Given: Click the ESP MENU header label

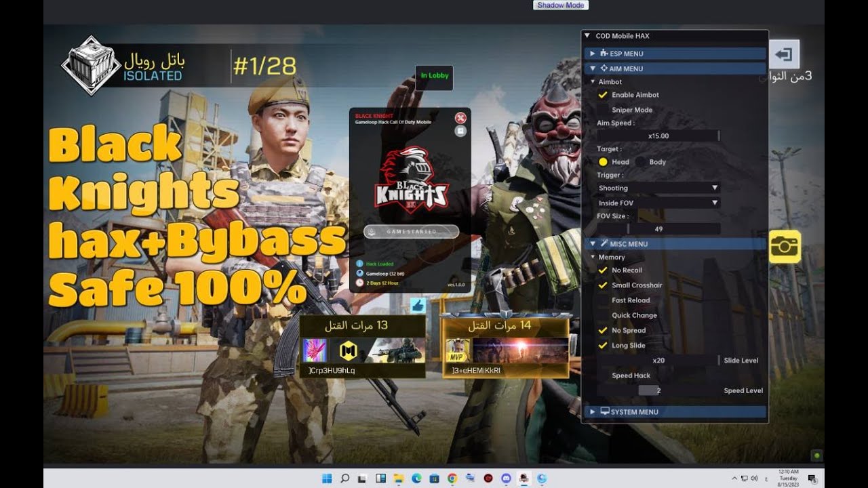Looking at the screenshot, I should 626,54.
